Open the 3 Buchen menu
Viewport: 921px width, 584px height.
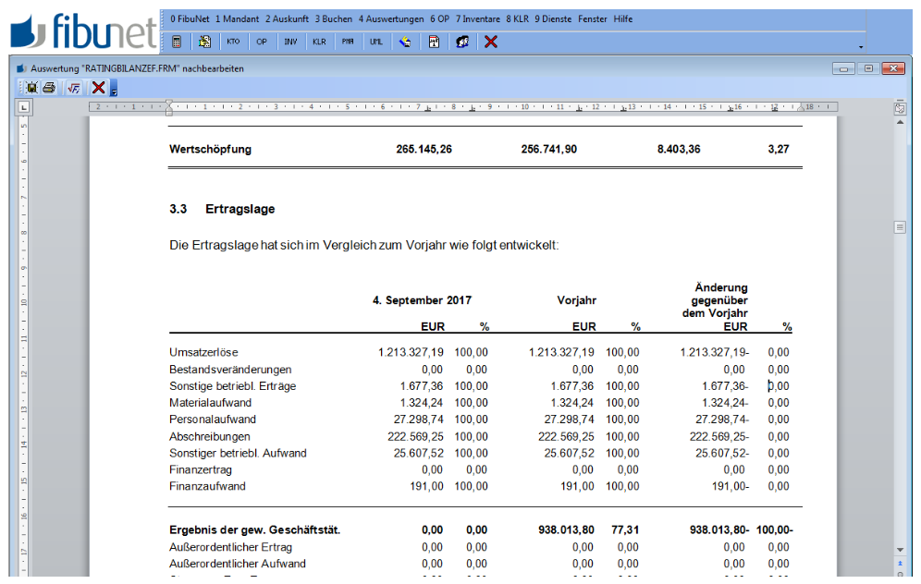334,19
